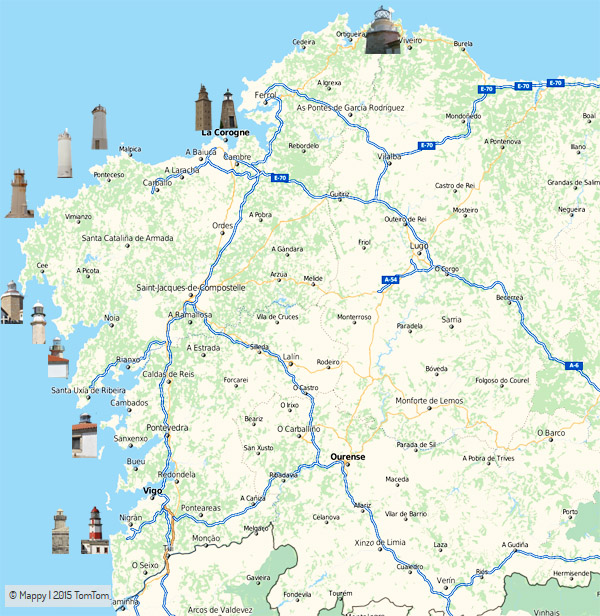
Task: Select the Cedeira label
Action: [304, 42]
